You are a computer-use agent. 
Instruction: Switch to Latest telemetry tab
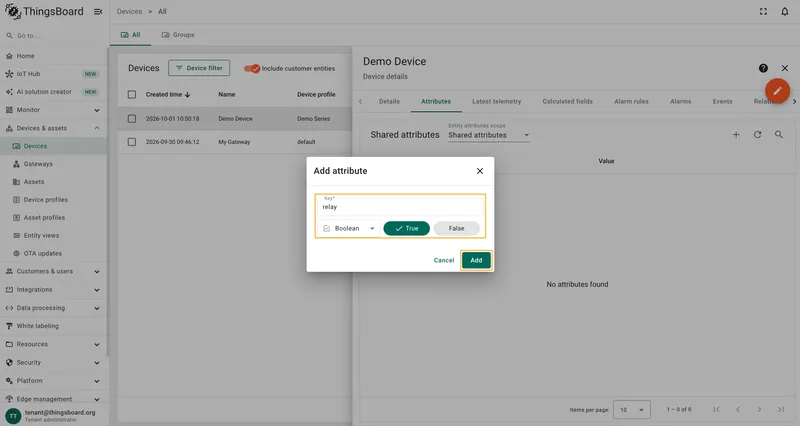pyautogui.click(x=496, y=102)
